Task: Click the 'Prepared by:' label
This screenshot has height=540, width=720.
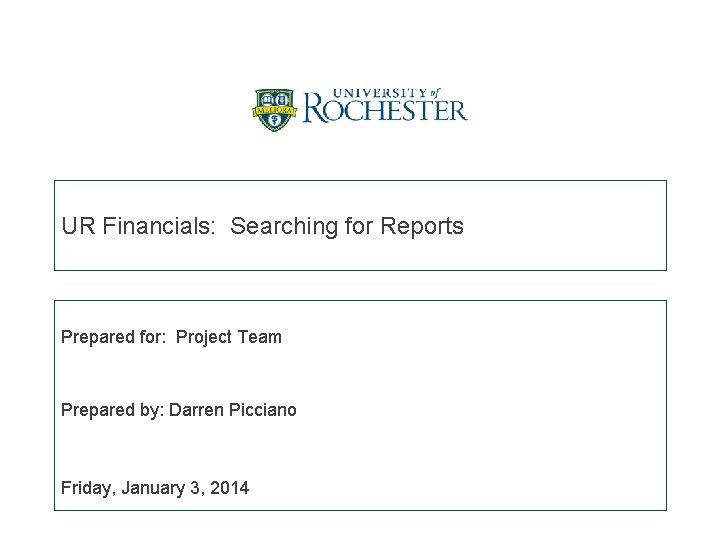Action: (x=112, y=410)
